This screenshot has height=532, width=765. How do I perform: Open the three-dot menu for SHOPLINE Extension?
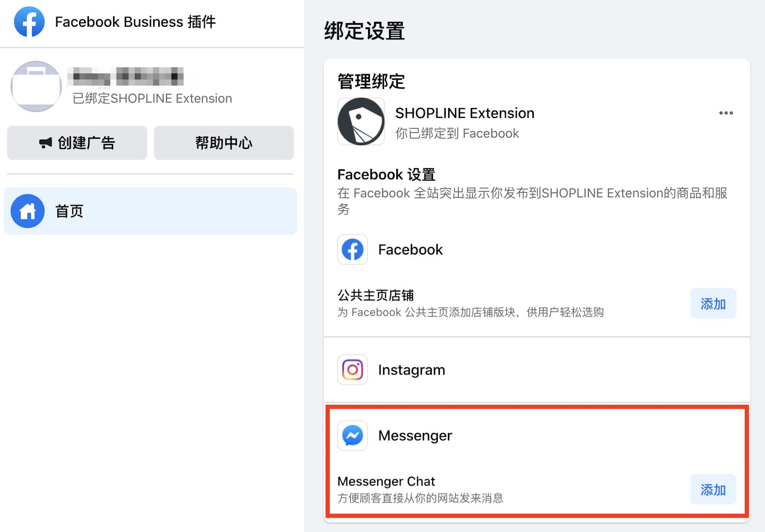726,113
